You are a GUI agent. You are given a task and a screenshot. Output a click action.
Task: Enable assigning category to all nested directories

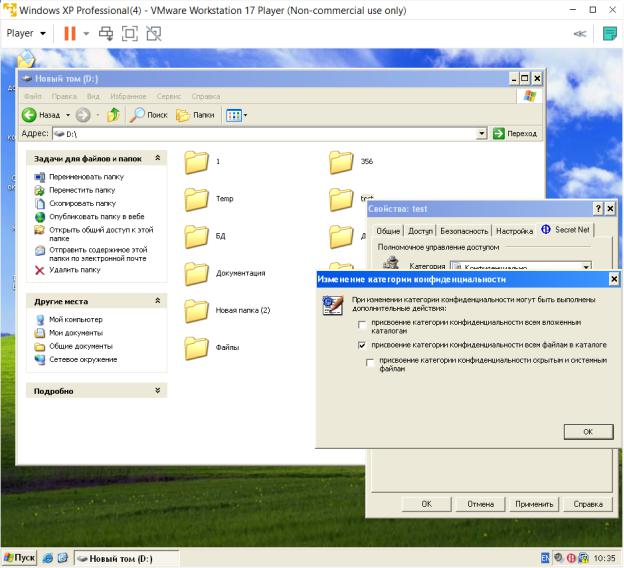tap(362, 325)
